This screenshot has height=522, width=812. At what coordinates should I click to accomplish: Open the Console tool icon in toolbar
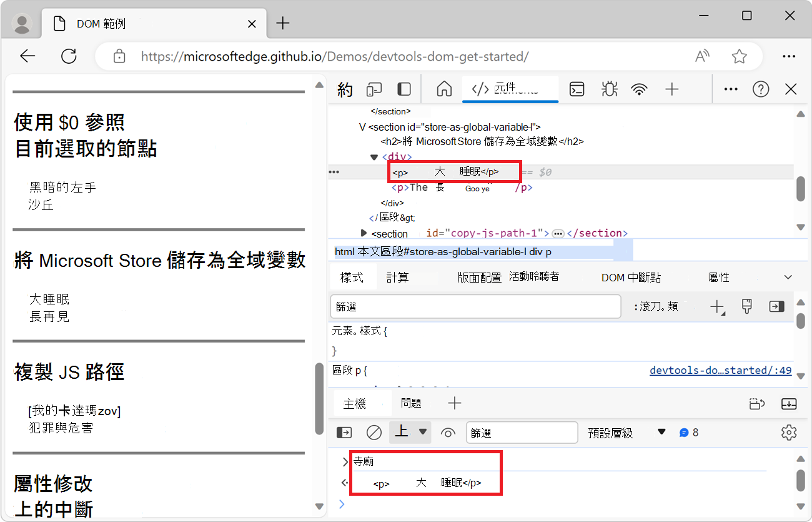577,89
